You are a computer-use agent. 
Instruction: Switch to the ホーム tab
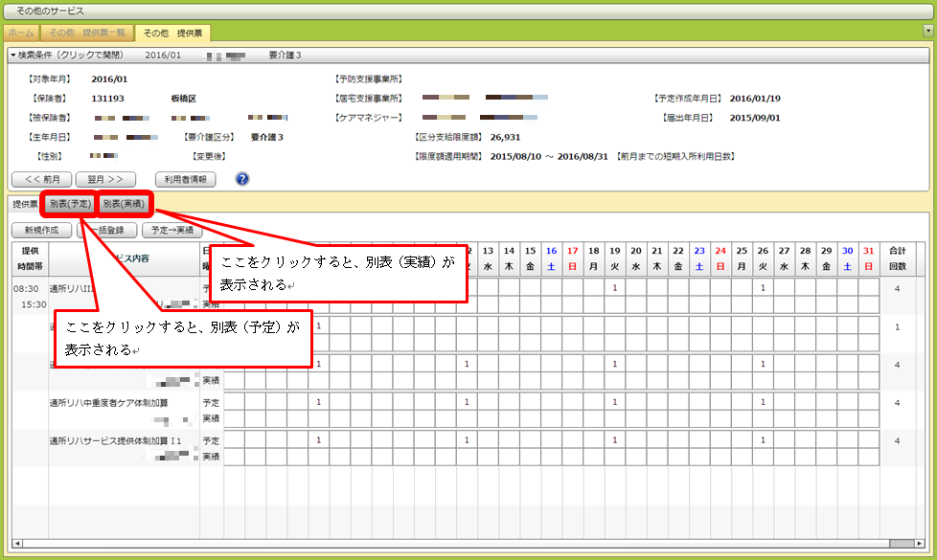[x=21, y=33]
